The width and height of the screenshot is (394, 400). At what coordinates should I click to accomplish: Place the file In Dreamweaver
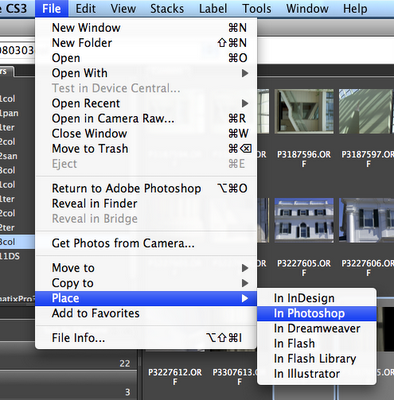[317, 328]
